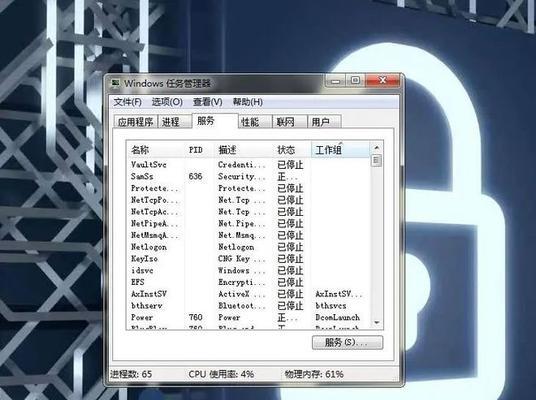Switch to the 联网 tab
The width and height of the screenshot is (536, 400).
pyautogui.click(x=290, y=122)
